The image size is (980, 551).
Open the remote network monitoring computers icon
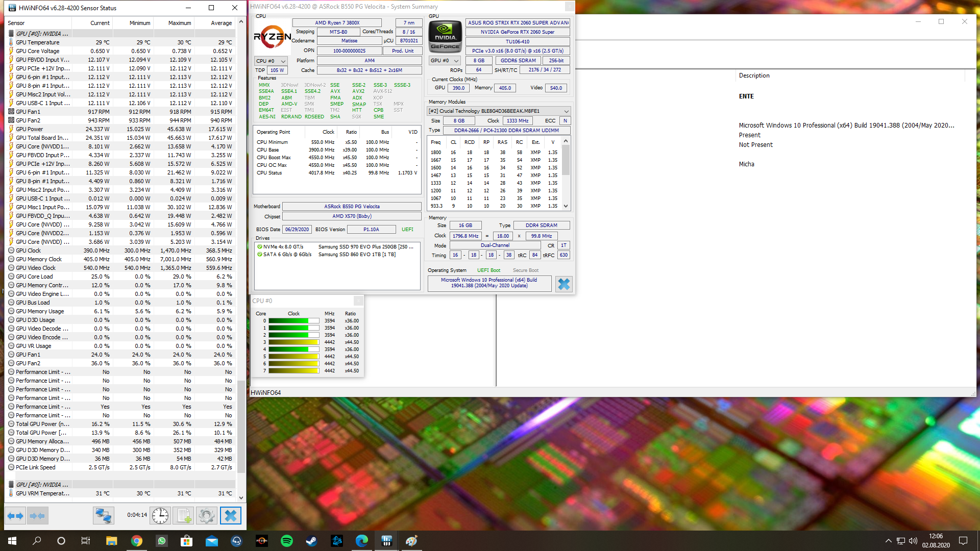103,516
